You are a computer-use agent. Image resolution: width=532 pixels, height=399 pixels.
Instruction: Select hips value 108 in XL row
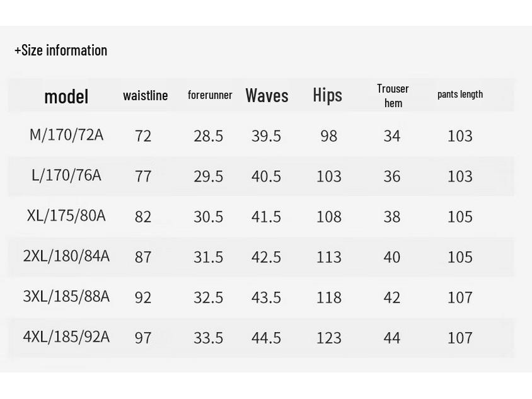tap(328, 216)
